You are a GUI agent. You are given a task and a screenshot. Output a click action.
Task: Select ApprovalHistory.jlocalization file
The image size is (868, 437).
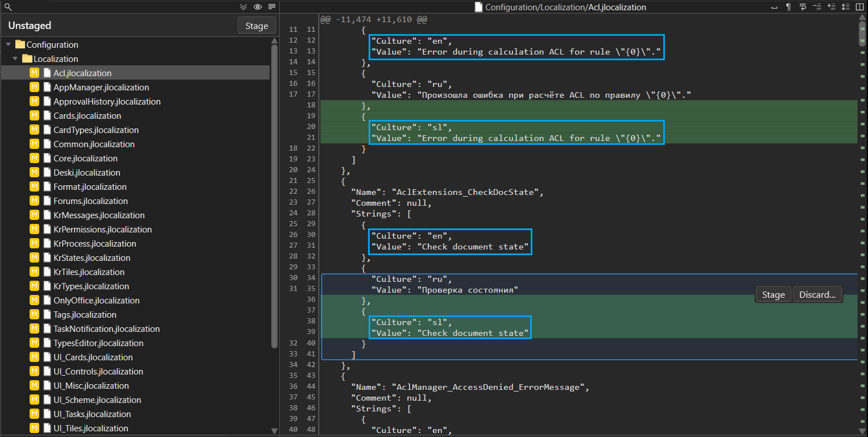pos(135,101)
